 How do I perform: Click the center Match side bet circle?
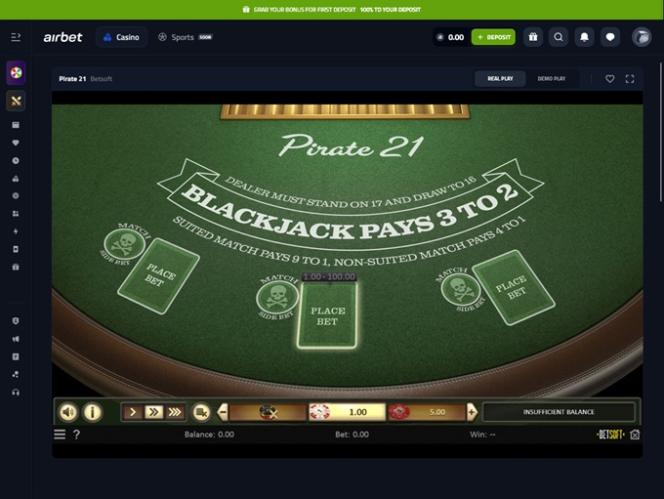(x=277, y=297)
